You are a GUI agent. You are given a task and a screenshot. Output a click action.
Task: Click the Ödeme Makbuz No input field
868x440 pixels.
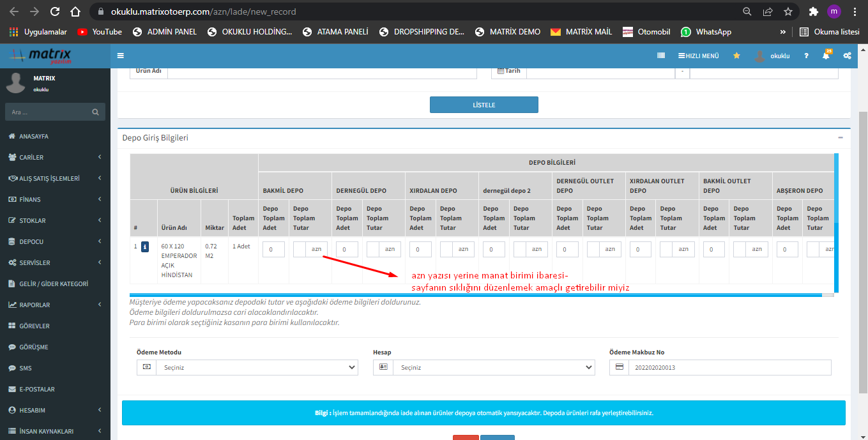tap(729, 367)
